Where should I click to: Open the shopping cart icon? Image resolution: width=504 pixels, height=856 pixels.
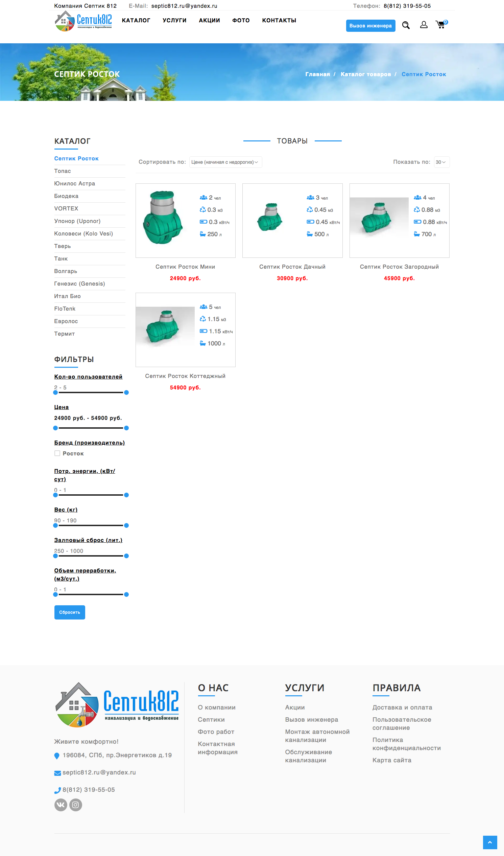[441, 24]
